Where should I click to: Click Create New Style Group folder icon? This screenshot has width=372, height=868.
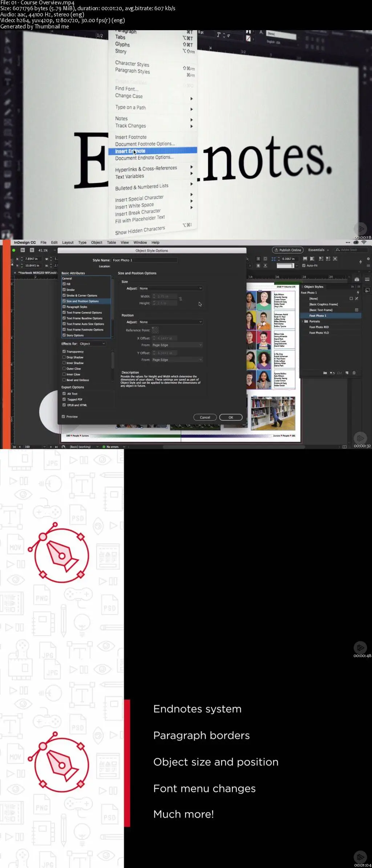click(325, 373)
